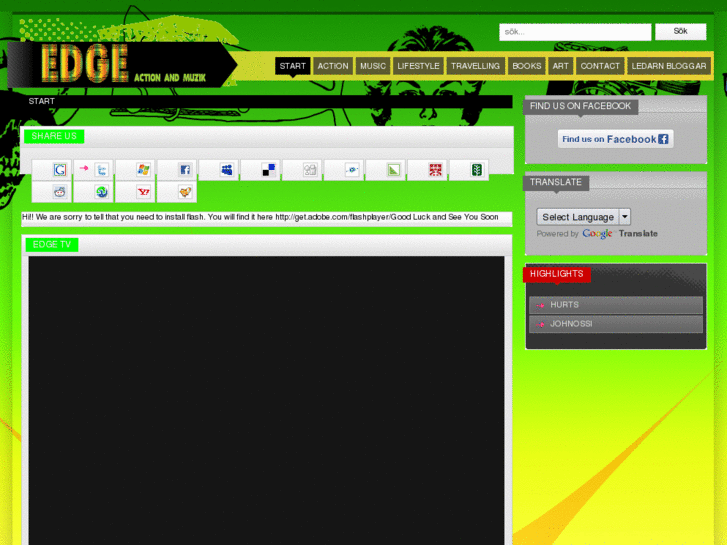This screenshot has width=727, height=545.
Task: Share via Yahoo icon
Action: pyautogui.click(x=143, y=192)
